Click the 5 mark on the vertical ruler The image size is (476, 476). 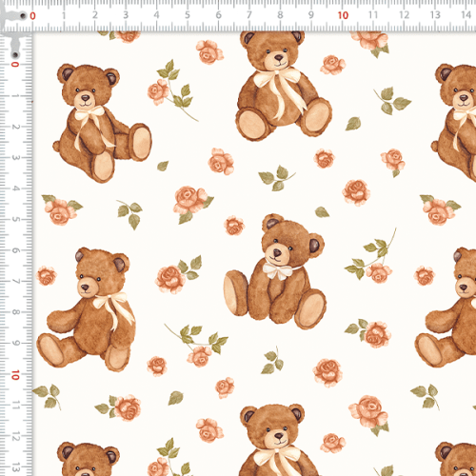coord(15,219)
